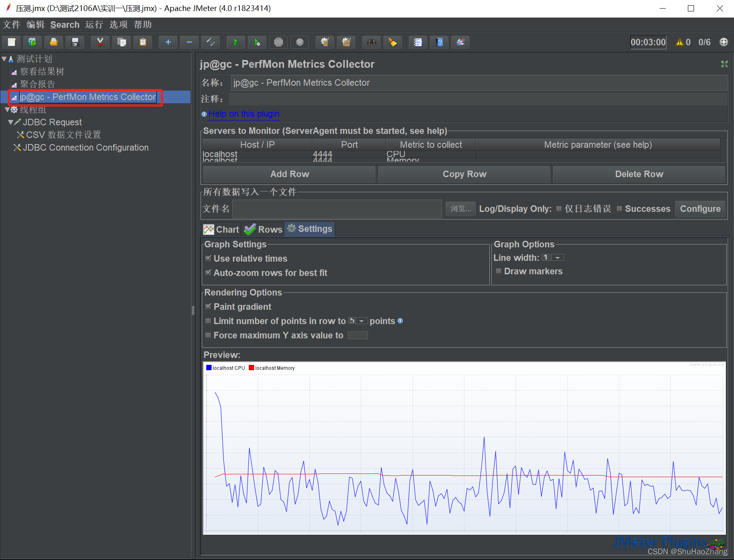Click the Copy Row button

tap(464, 174)
